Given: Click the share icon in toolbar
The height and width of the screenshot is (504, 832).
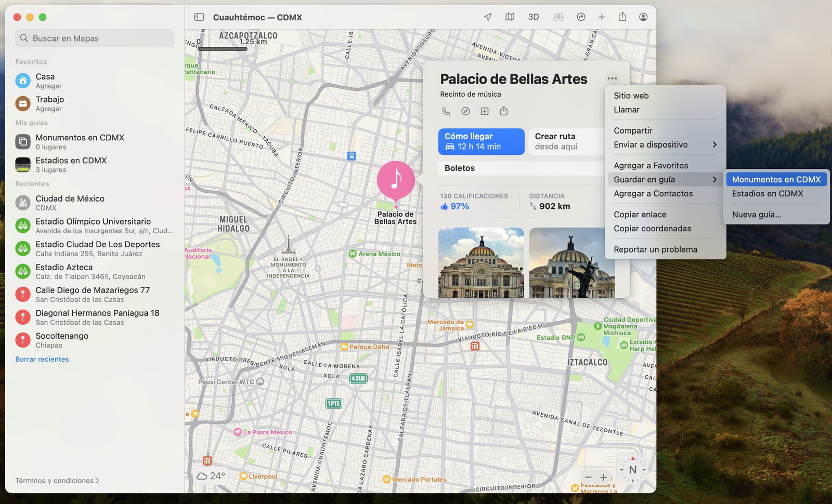Looking at the screenshot, I should pyautogui.click(x=622, y=17).
